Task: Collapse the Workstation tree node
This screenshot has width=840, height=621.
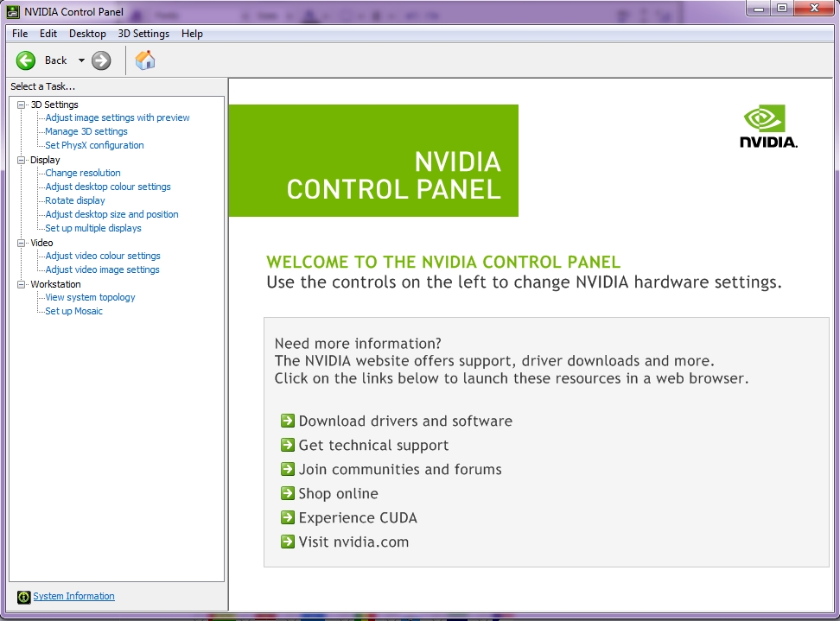Action: coord(21,284)
